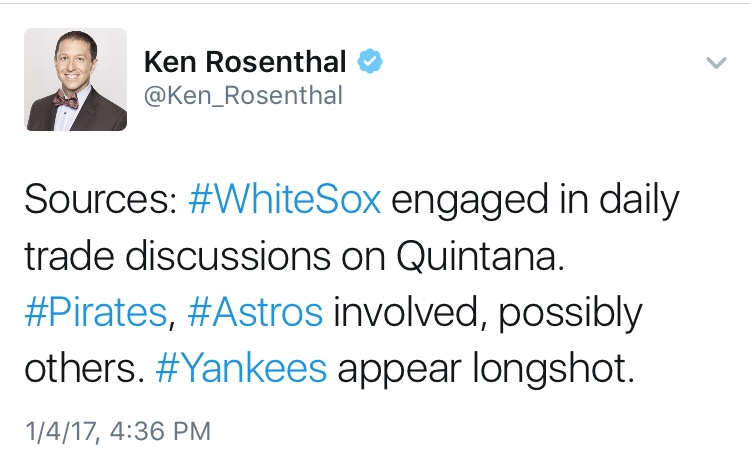750x457 pixels.
Task: Click the blue verified badge
Action: click(x=370, y=61)
